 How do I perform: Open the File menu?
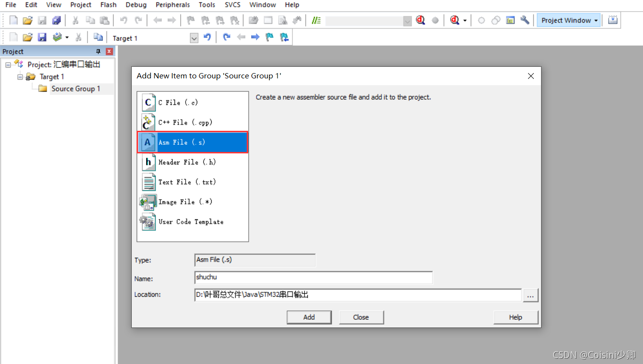coord(11,5)
